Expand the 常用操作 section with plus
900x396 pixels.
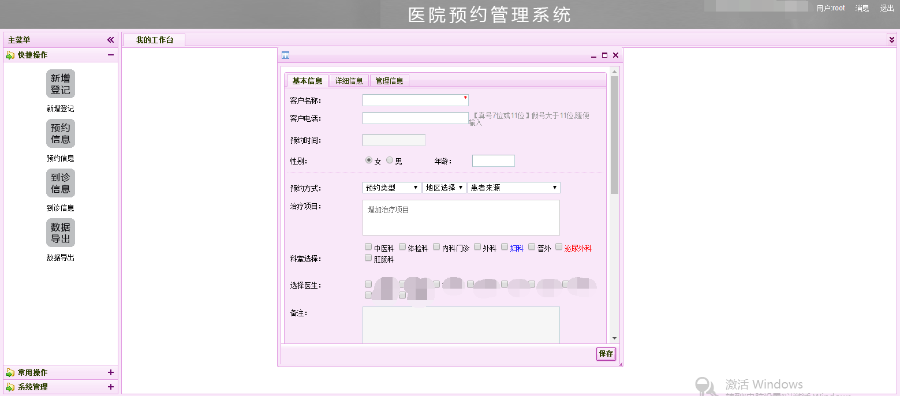111,372
